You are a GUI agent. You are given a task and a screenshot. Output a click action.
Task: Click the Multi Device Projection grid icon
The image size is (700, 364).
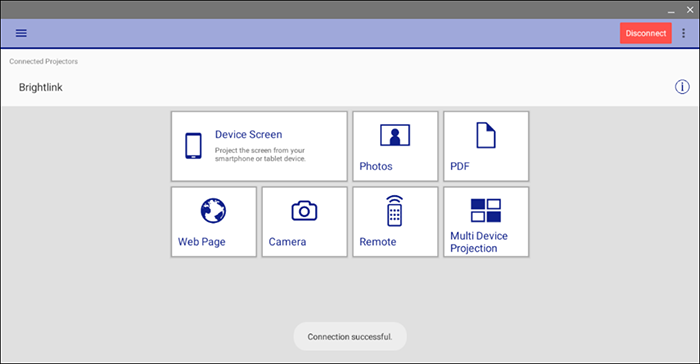coord(486,210)
